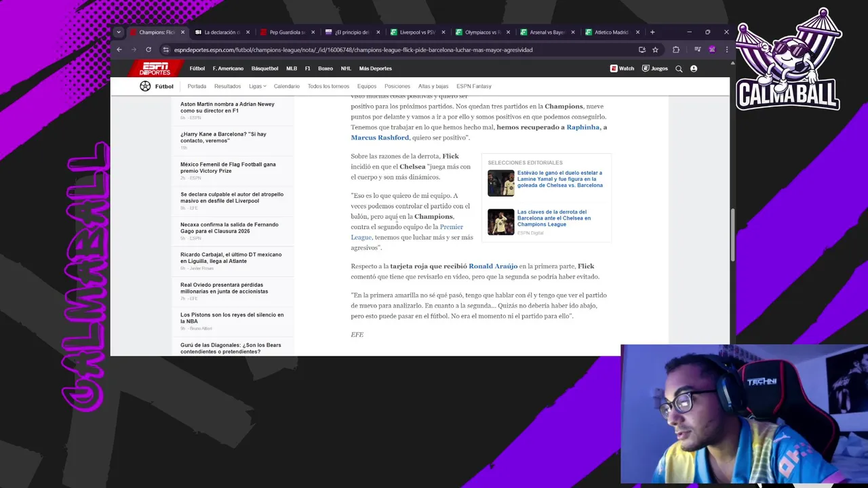Click the browser back arrow
Viewport: 868px width, 488px height.
pyautogui.click(x=119, y=49)
